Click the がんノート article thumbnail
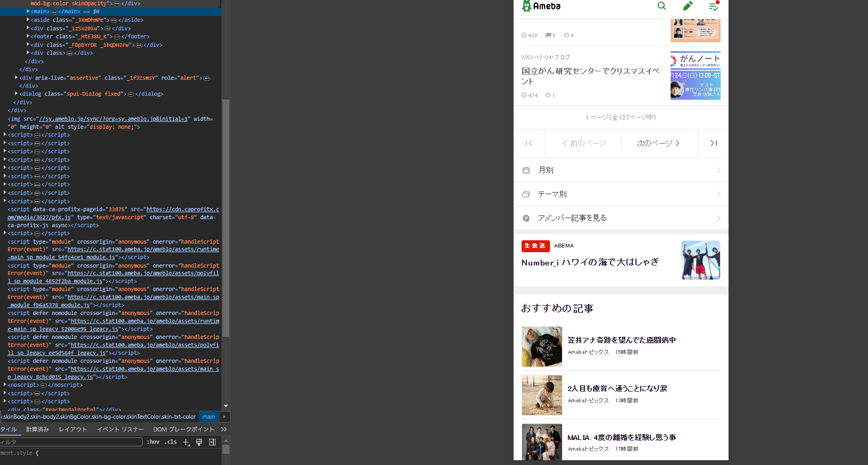Screen dimensions: 868x465 coord(696,76)
